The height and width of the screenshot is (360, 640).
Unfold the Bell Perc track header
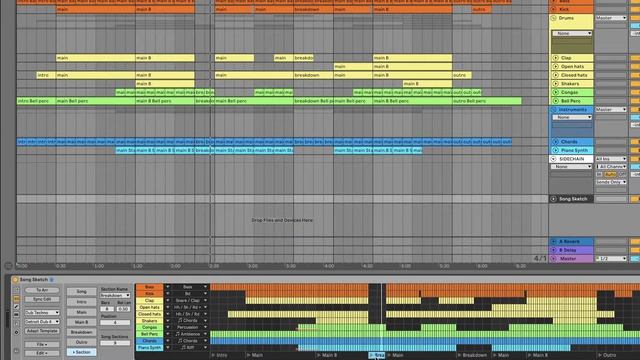pyautogui.click(x=556, y=101)
